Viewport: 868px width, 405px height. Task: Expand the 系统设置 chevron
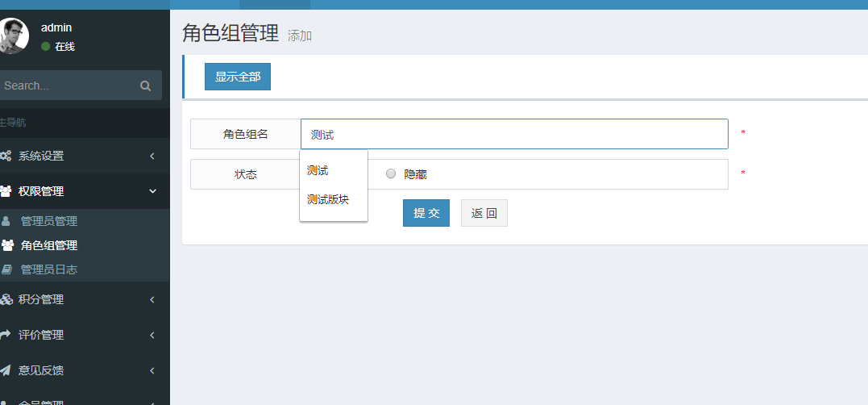[x=152, y=157]
